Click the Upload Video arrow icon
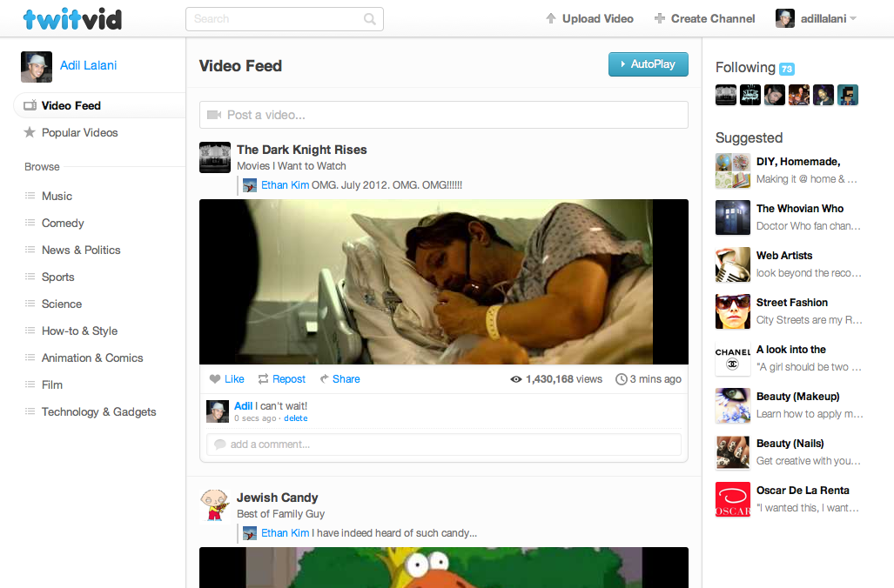This screenshot has width=894, height=588. [x=550, y=18]
